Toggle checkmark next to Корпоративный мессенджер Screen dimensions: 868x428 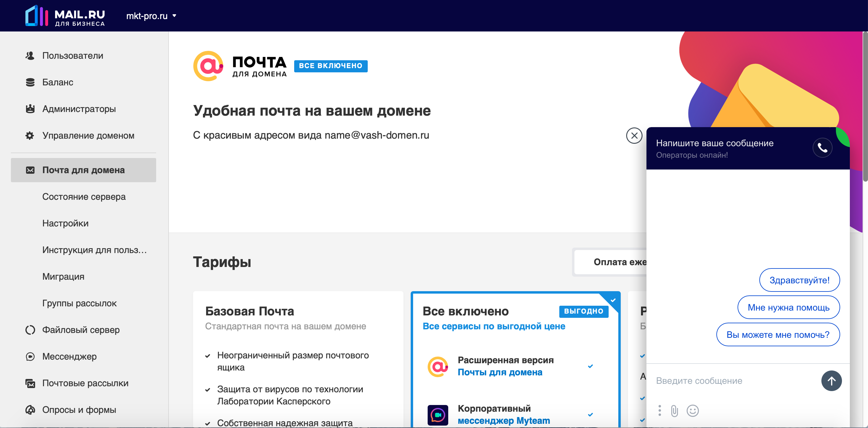coord(590,415)
